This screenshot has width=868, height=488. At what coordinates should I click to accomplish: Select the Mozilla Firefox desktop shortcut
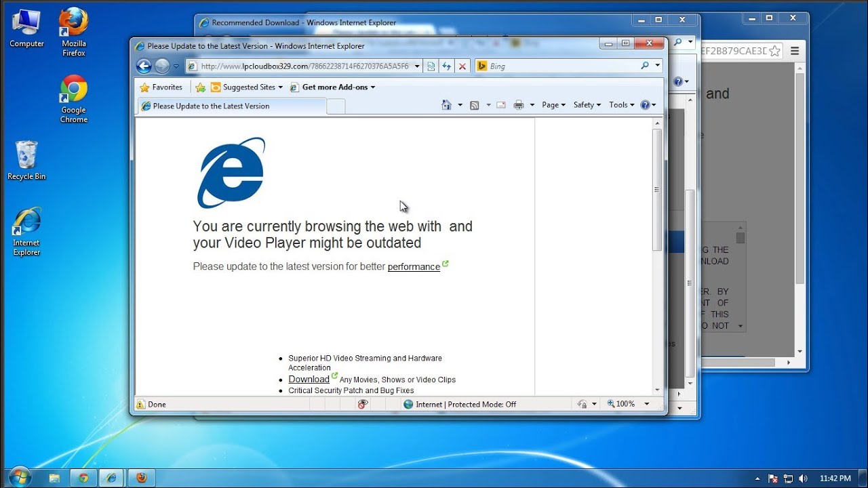74,32
